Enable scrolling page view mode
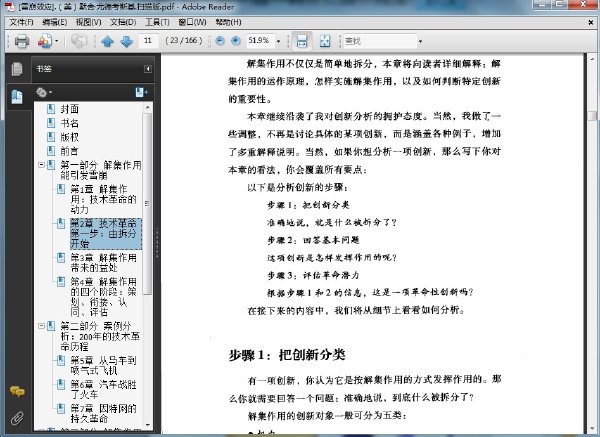 [x=302, y=41]
